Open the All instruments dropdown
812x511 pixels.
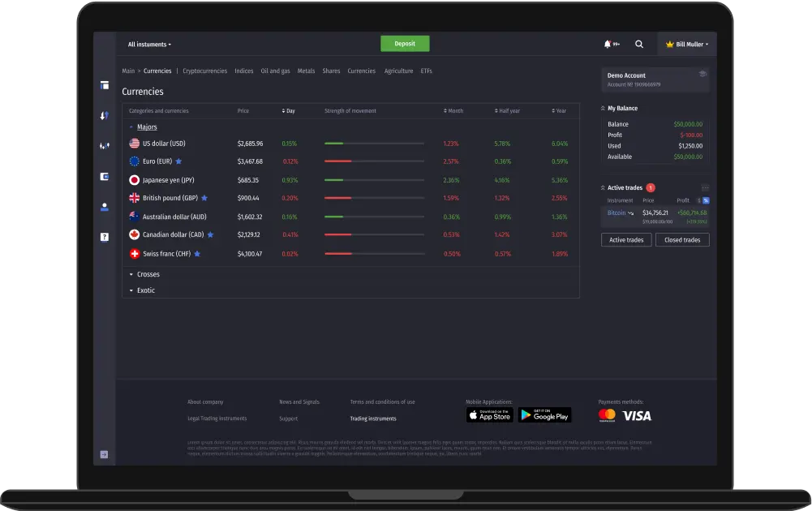(149, 43)
